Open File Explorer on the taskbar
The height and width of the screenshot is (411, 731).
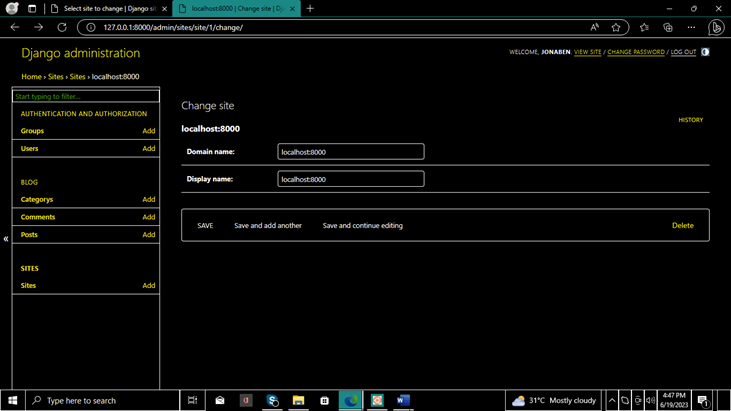click(298, 400)
